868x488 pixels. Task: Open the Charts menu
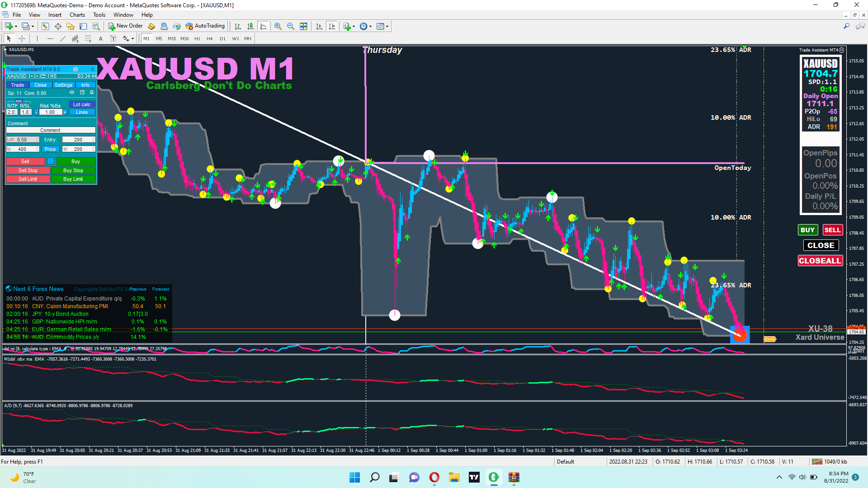pyautogui.click(x=77, y=15)
